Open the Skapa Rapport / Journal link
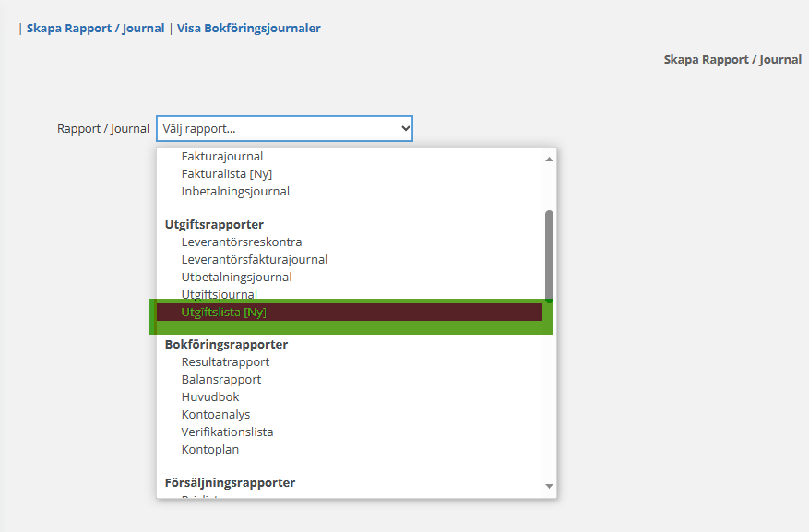 pos(95,29)
